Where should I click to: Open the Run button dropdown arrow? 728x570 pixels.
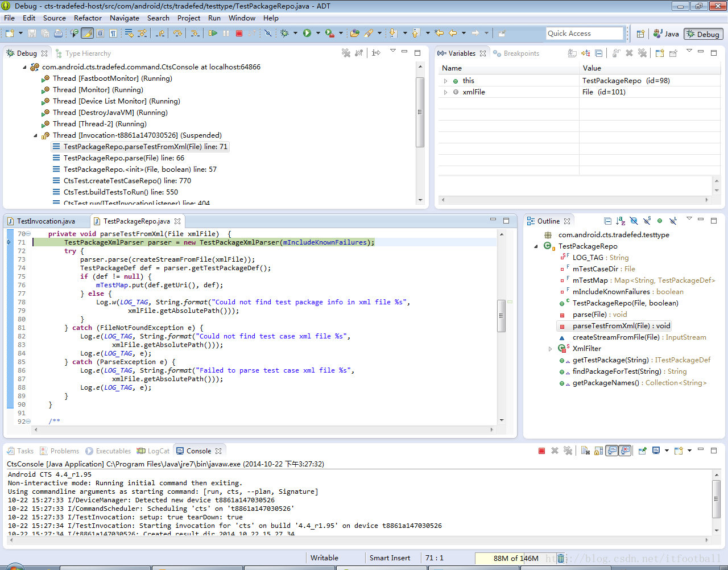coord(318,34)
